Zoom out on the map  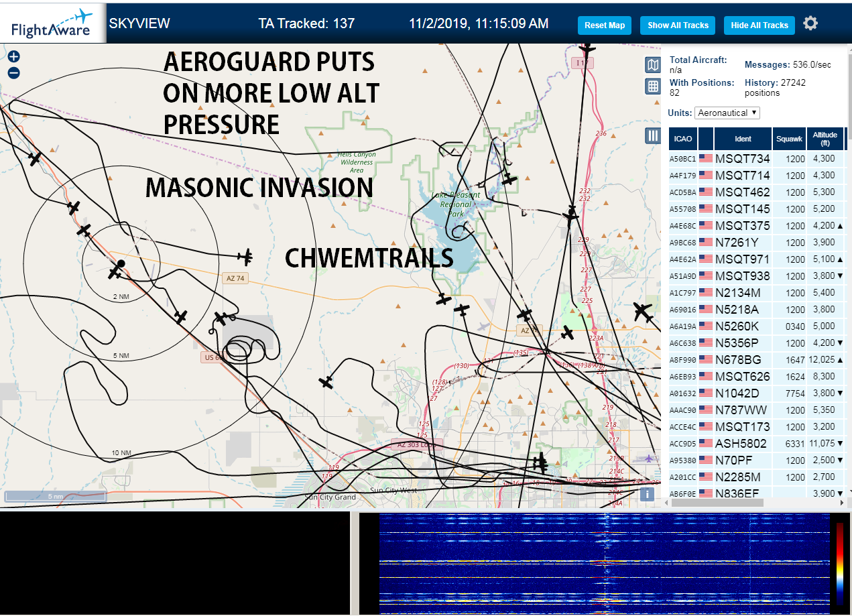click(14, 73)
